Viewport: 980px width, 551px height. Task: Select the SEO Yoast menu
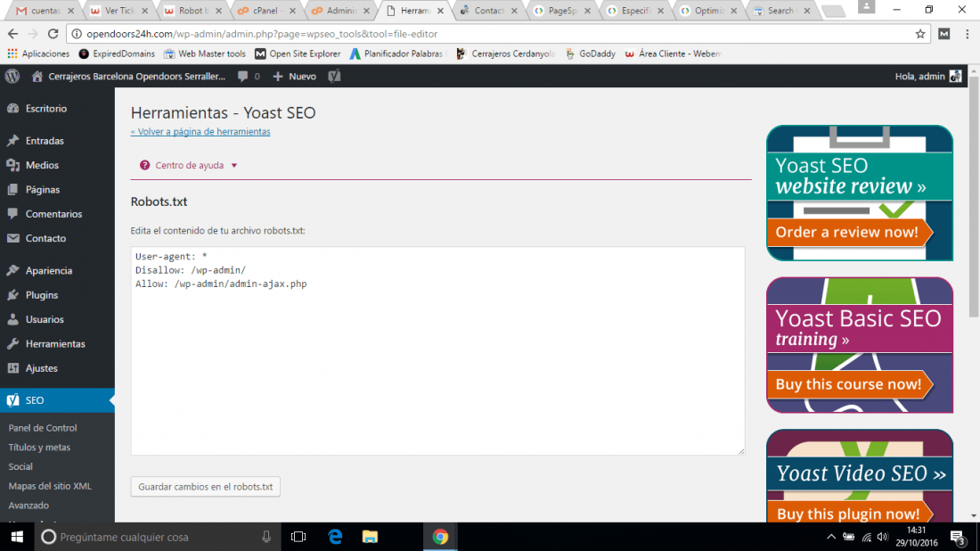(58, 400)
